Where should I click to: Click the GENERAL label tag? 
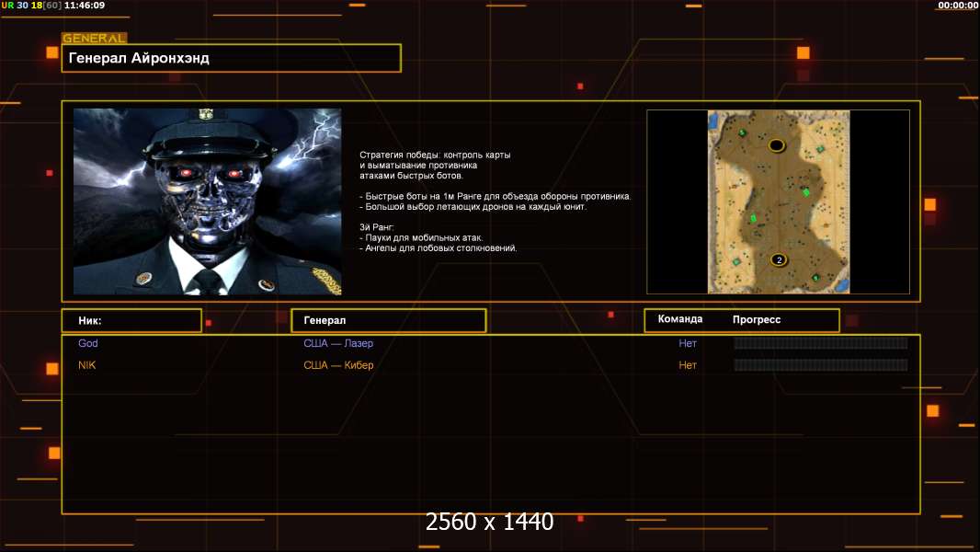tap(94, 39)
